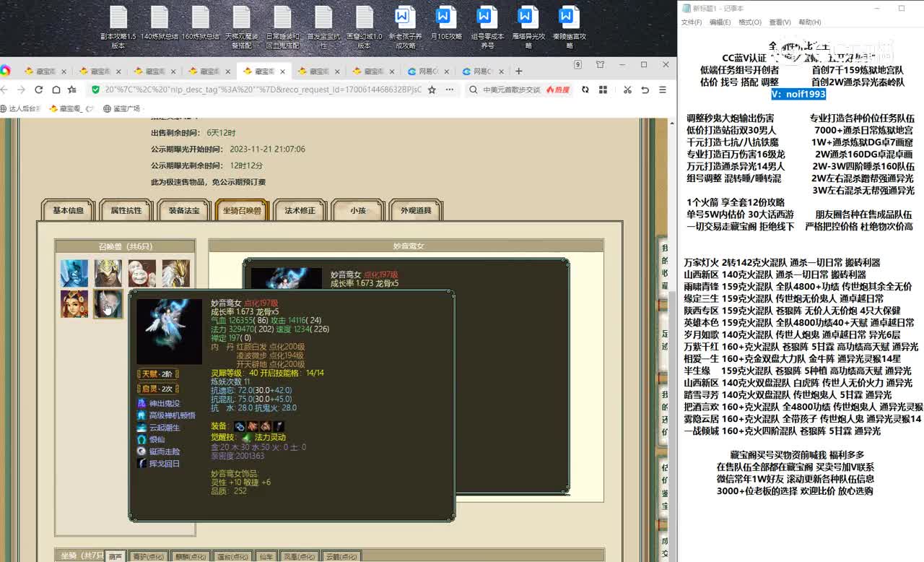This screenshot has width=924, height=562.
Task: Click the 云起潮生 skill icon
Action: point(141,428)
